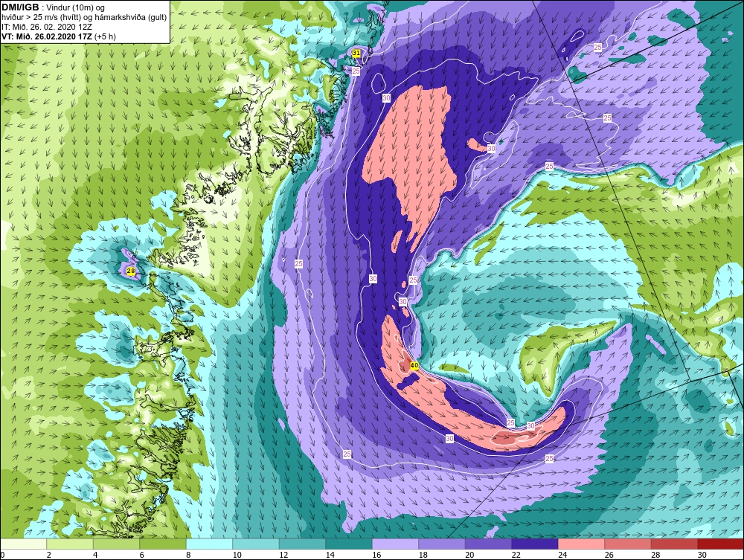Viewport: 744px width, 560px height.
Task: Click the legend scale number 24
Action: pyautogui.click(x=562, y=555)
